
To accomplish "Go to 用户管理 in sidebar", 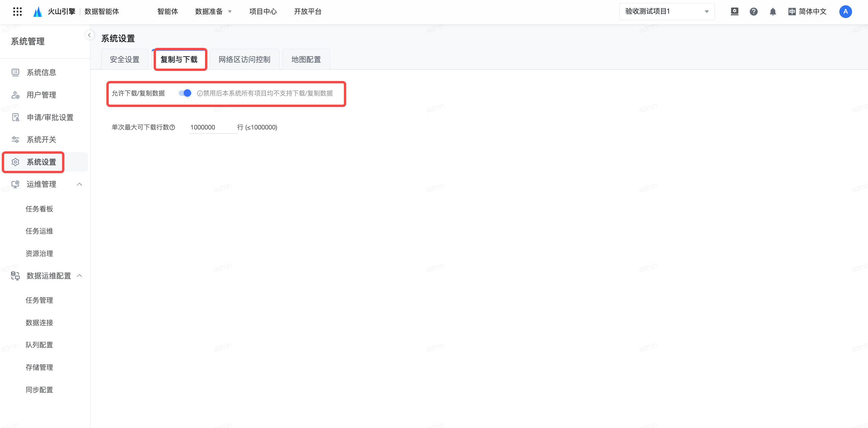I will coord(41,95).
